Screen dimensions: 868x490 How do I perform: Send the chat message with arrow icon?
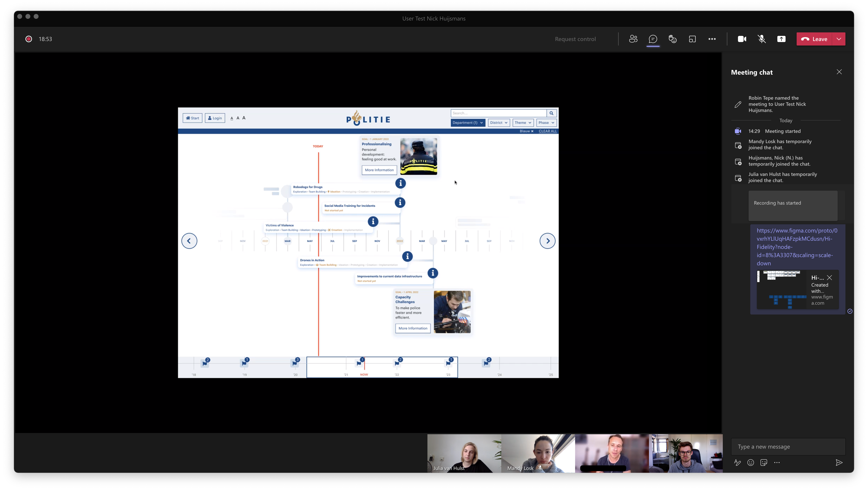coord(839,462)
